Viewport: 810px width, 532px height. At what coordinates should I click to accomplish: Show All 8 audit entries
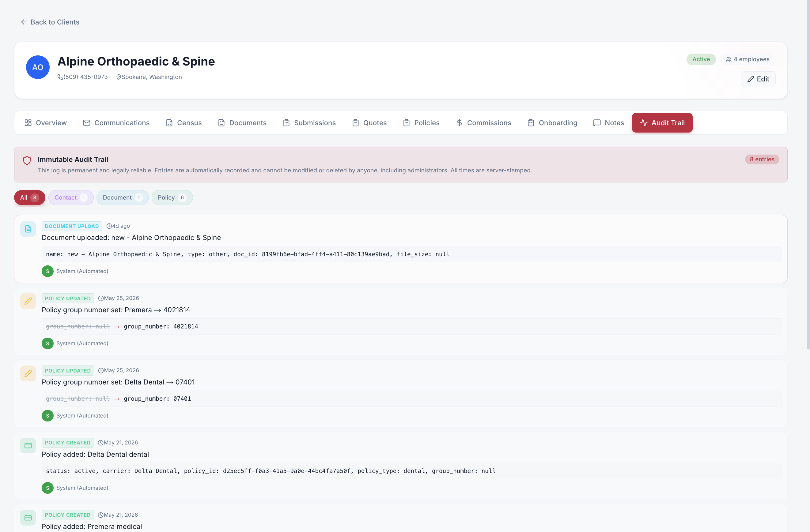pyautogui.click(x=30, y=198)
